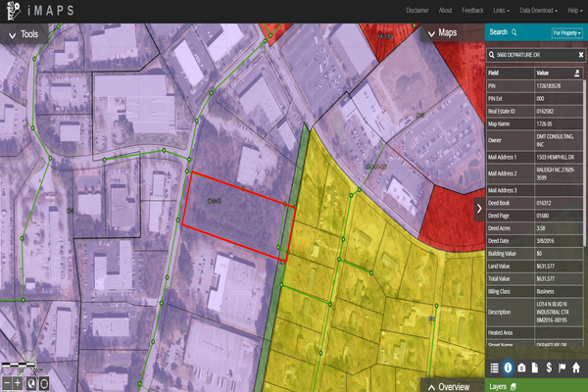Click the globe full extent icon

[x=30, y=383]
